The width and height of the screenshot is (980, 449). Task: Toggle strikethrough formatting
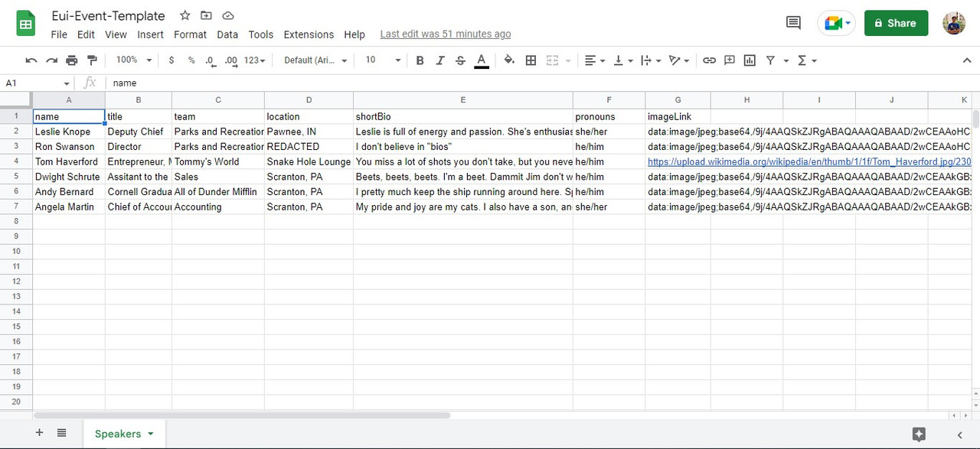point(460,60)
